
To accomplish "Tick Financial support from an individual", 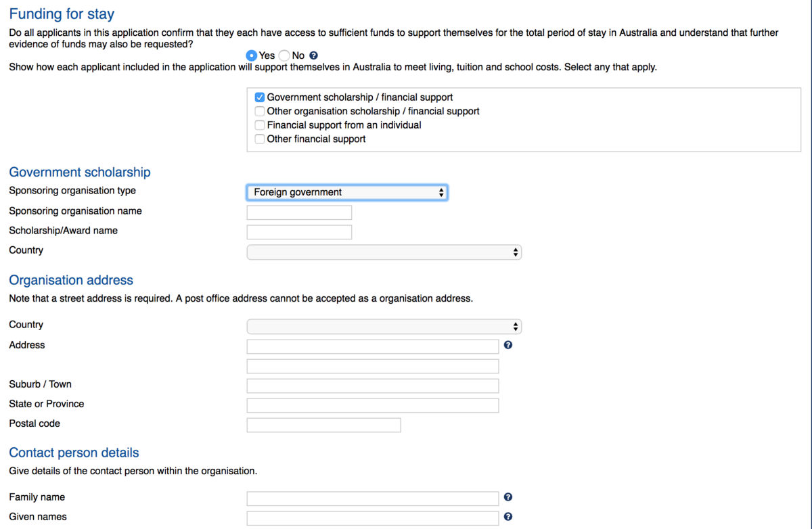I will (260, 125).
